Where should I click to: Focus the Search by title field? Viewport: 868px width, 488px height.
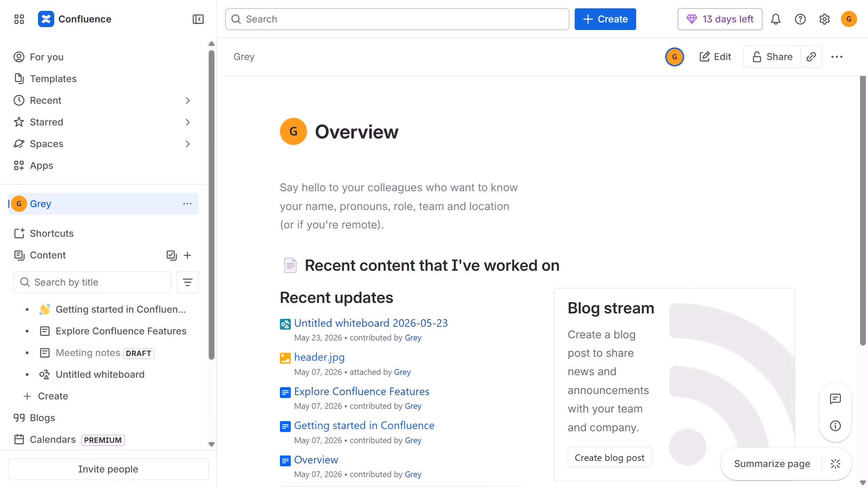[93, 282]
